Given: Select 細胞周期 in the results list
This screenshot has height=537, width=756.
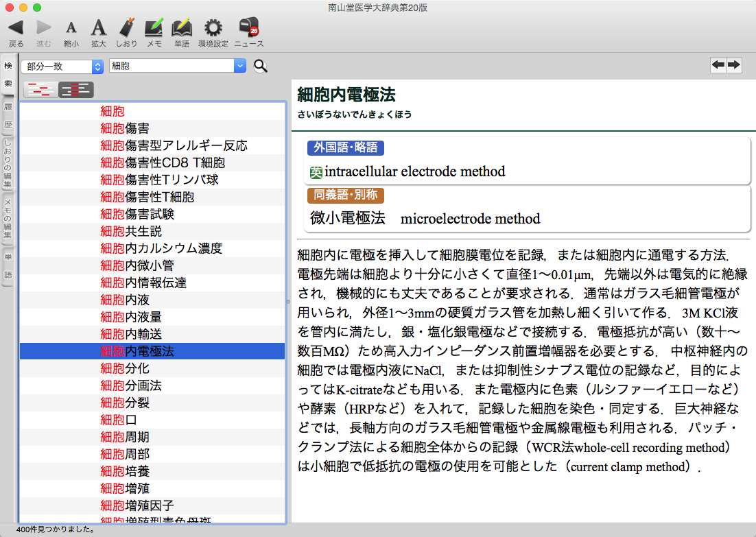Looking at the screenshot, I should (x=125, y=437).
